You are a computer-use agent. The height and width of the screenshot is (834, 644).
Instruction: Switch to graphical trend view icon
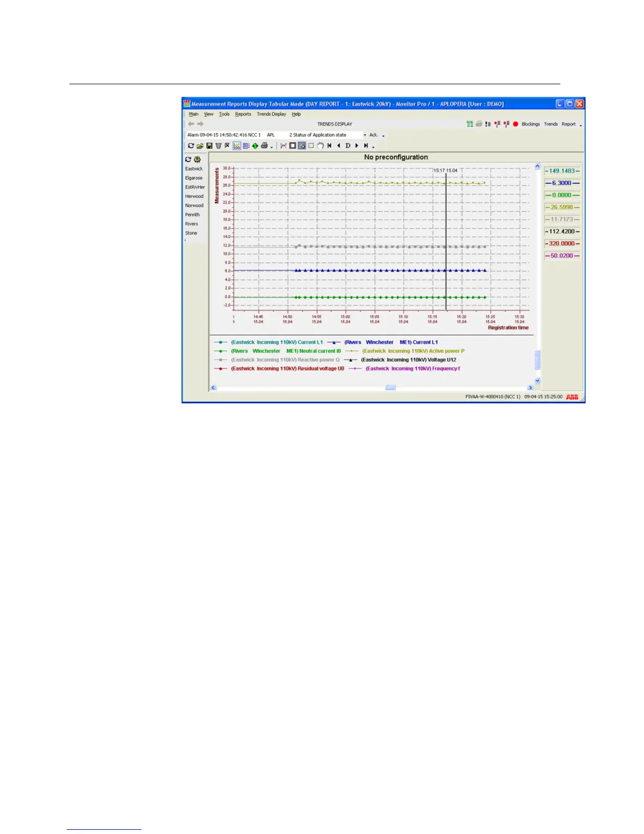tap(237, 145)
